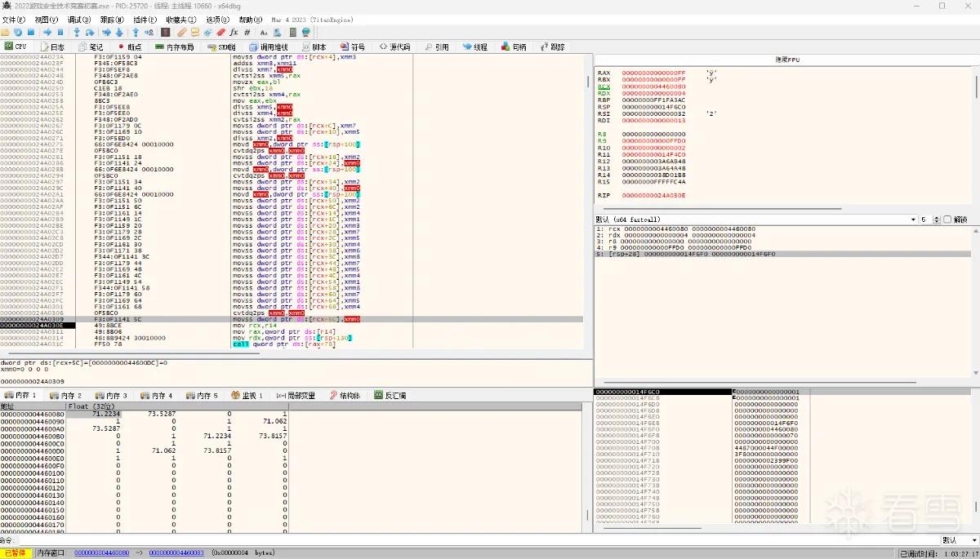Toggle the 解锁 checkbox in the arguments panel
Image resolution: width=980 pixels, height=559 pixels.
click(948, 220)
